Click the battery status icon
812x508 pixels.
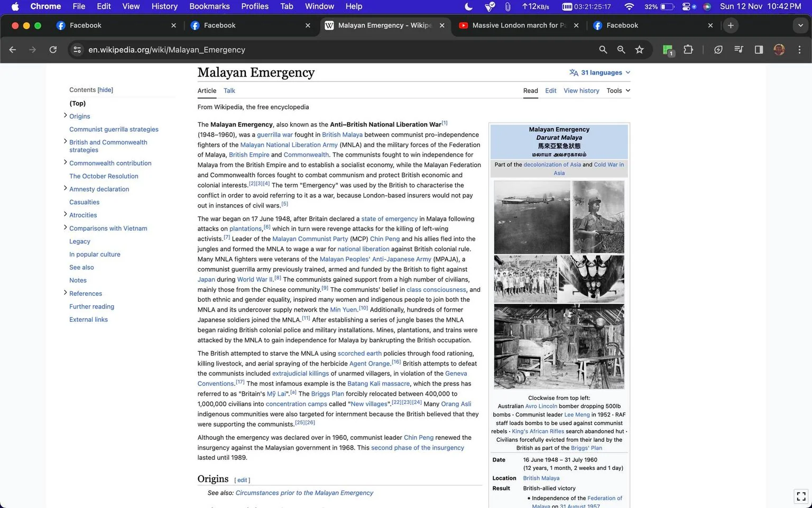[x=667, y=6]
